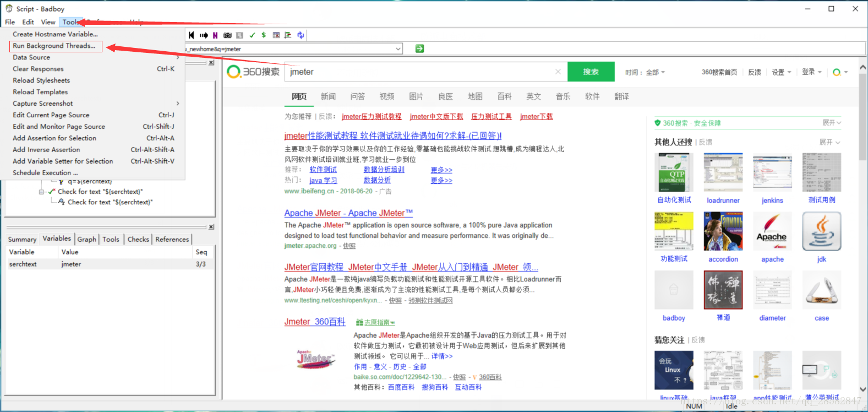Open the File menu
The width and height of the screenshot is (868, 412).
(10, 22)
